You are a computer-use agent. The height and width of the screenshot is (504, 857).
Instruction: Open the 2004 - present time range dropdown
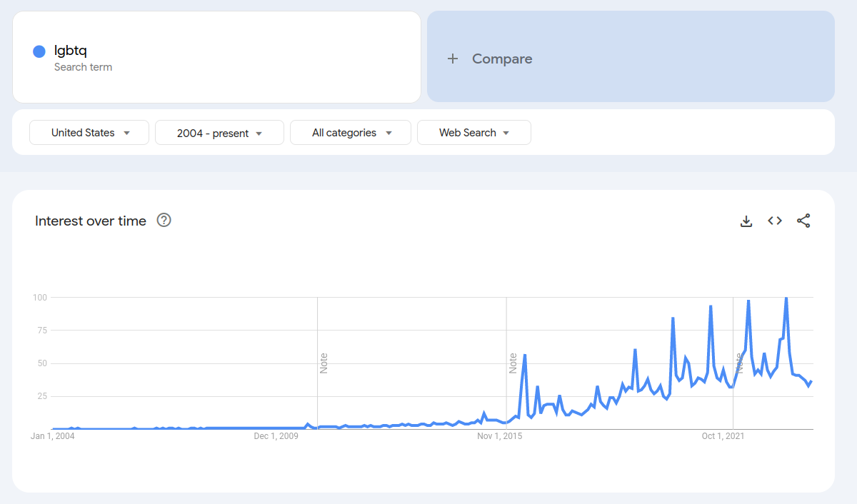click(219, 133)
